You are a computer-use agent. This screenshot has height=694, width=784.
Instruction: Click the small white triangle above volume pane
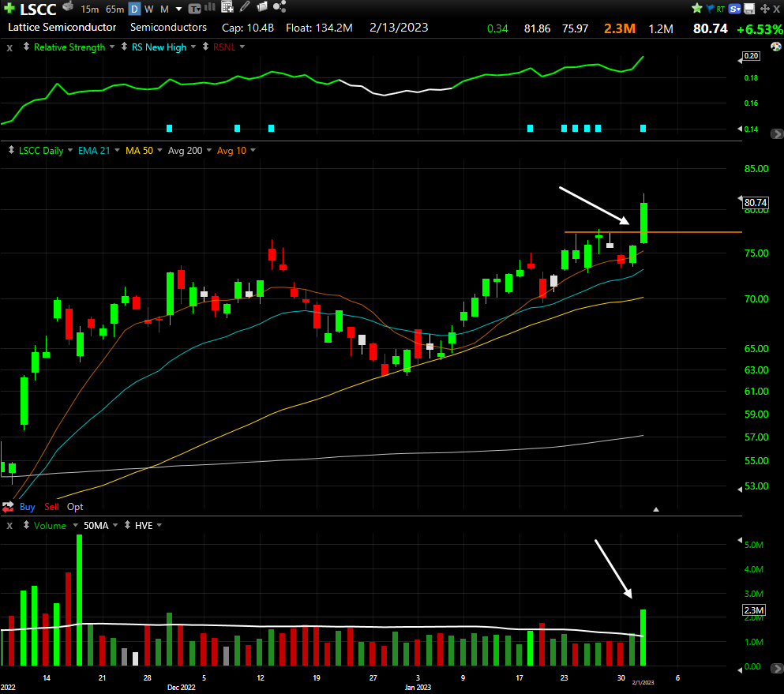pos(656,509)
